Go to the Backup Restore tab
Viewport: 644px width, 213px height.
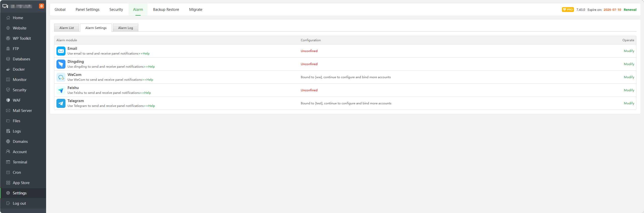(166, 10)
